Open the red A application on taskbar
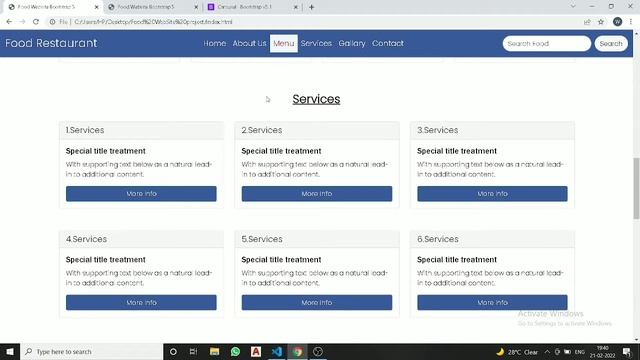 click(256, 351)
